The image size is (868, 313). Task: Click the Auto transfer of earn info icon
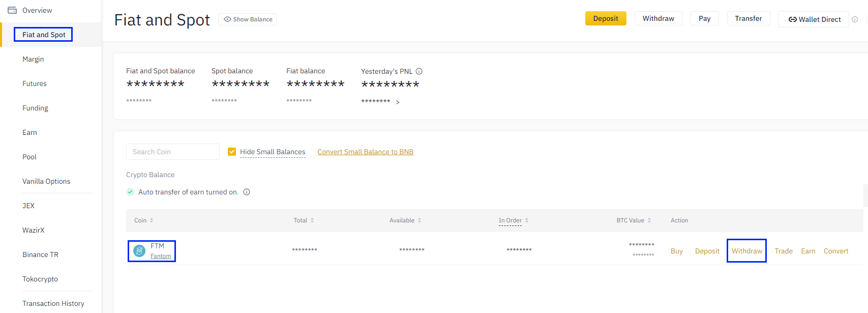coord(247,192)
